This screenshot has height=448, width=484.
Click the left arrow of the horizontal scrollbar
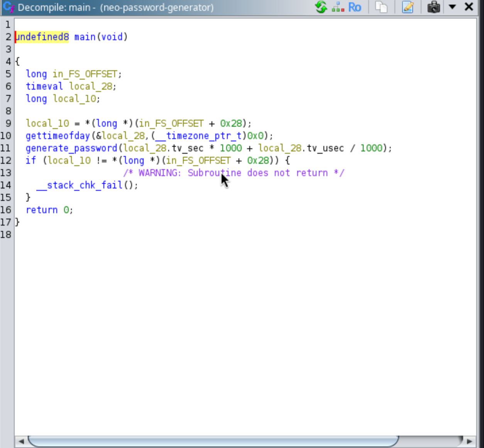click(21, 441)
